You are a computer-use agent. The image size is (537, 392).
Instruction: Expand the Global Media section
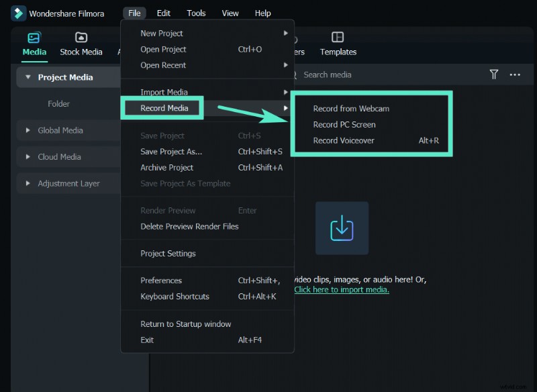pos(28,130)
